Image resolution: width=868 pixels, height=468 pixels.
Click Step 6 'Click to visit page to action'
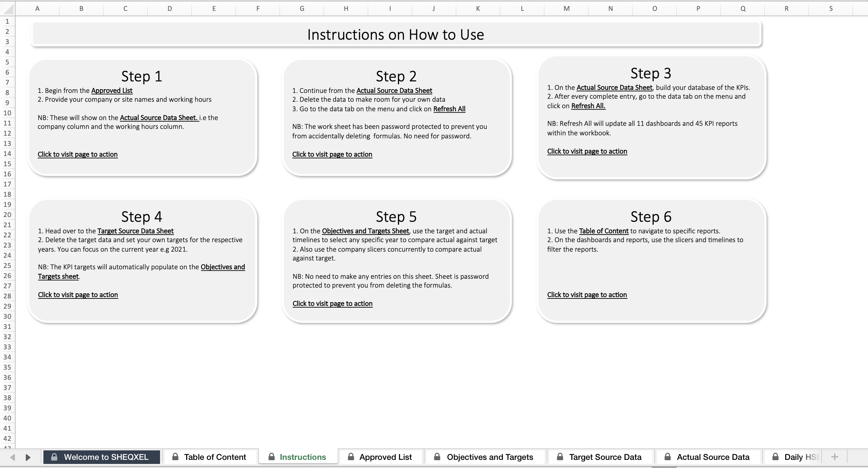click(x=587, y=295)
